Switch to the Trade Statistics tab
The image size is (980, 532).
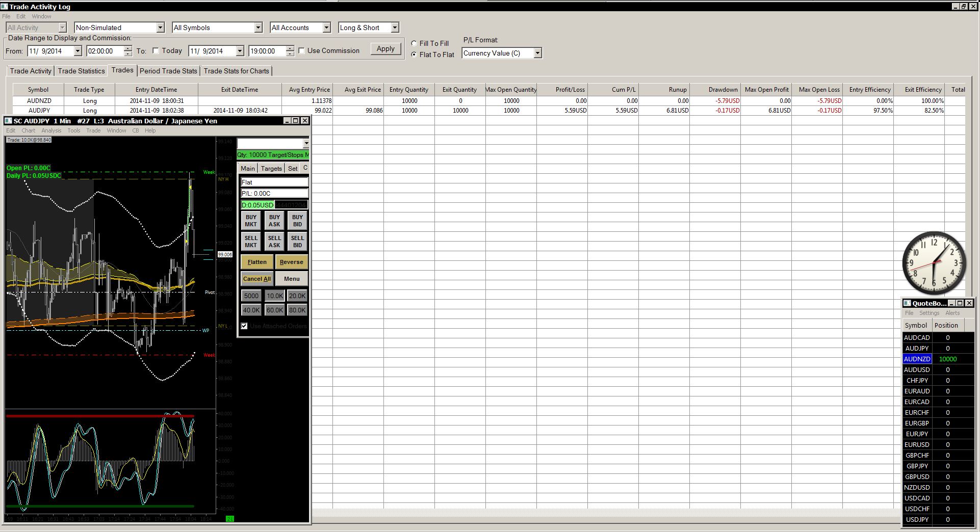pos(81,71)
